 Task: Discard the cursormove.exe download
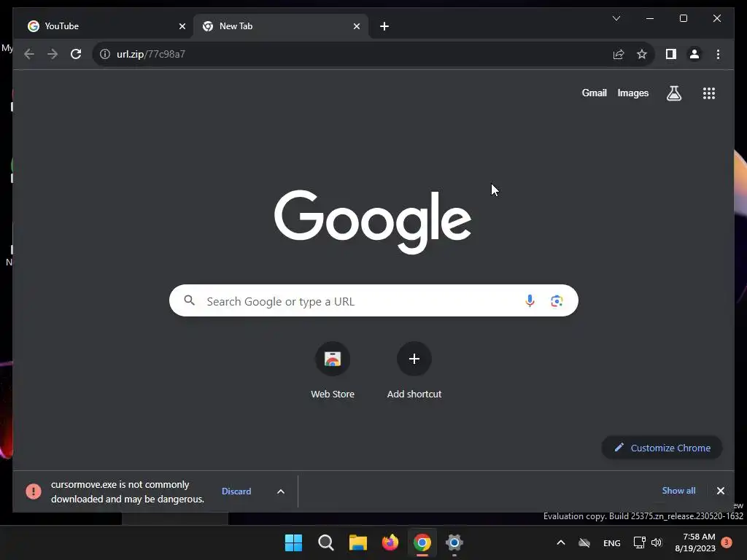(x=236, y=491)
